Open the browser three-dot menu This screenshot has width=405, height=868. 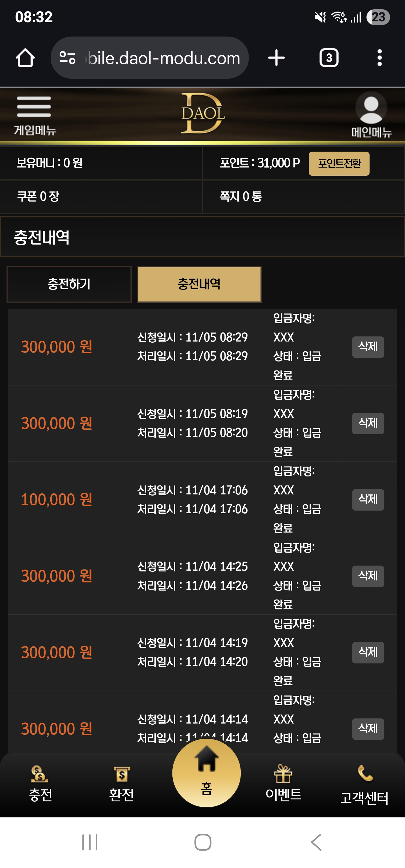pyautogui.click(x=379, y=58)
